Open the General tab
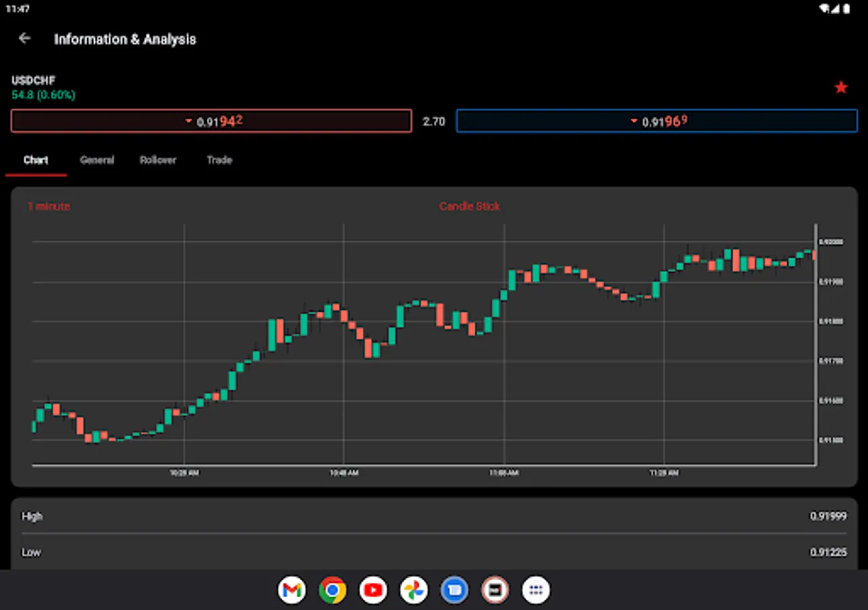The width and height of the screenshot is (868, 610). click(x=97, y=161)
